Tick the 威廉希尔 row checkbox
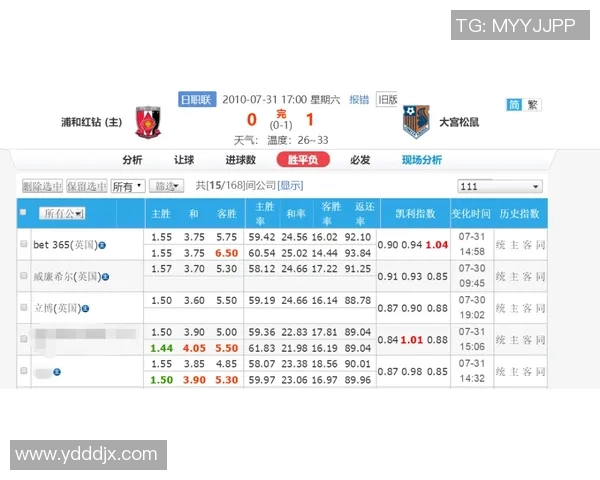 tap(24, 275)
